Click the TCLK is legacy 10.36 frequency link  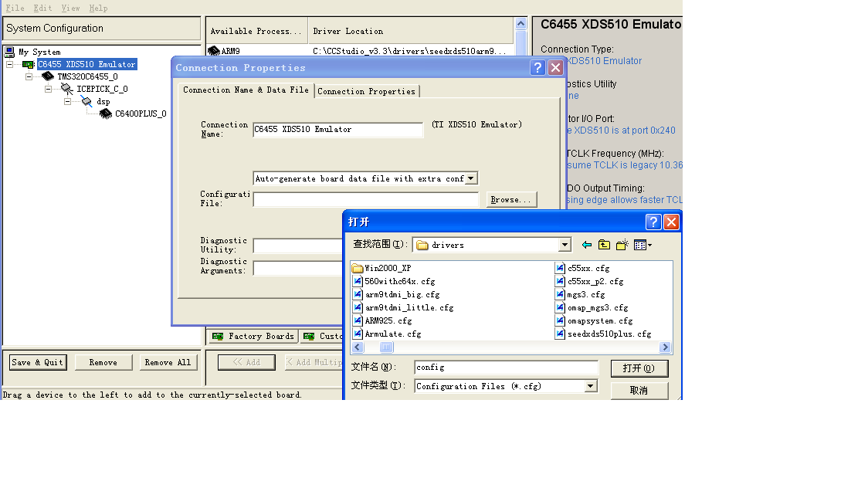tap(625, 165)
